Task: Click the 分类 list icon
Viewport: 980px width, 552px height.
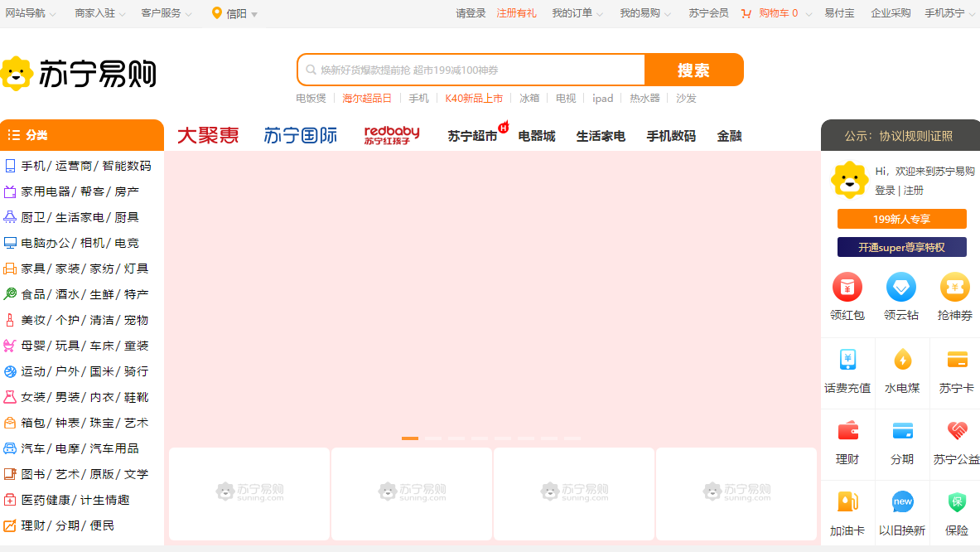Action: coord(14,135)
